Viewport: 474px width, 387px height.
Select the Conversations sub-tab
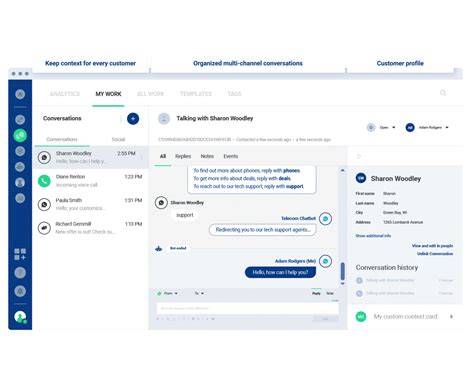(62, 139)
